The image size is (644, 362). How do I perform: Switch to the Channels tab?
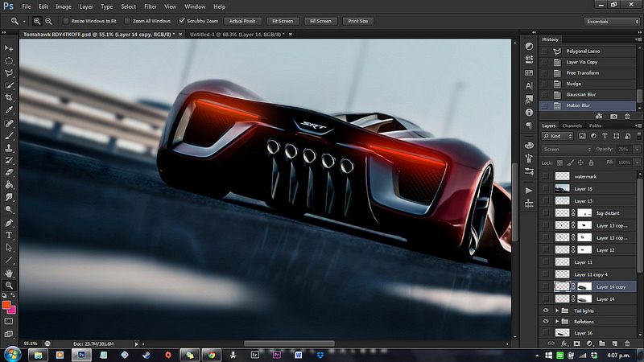572,126
